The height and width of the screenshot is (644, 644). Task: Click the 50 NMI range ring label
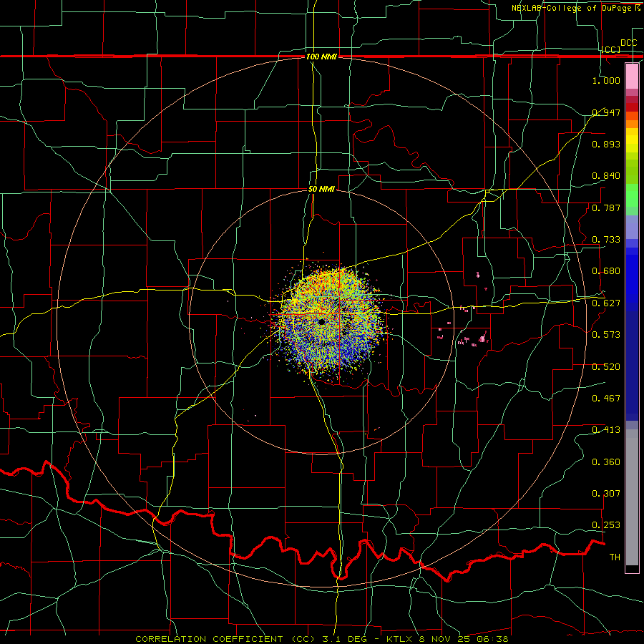321,189
